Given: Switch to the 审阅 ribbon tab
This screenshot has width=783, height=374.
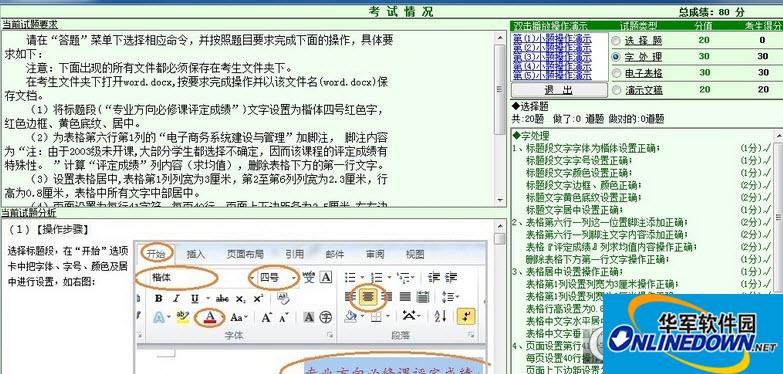Looking at the screenshot, I should pyautogui.click(x=375, y=254).
